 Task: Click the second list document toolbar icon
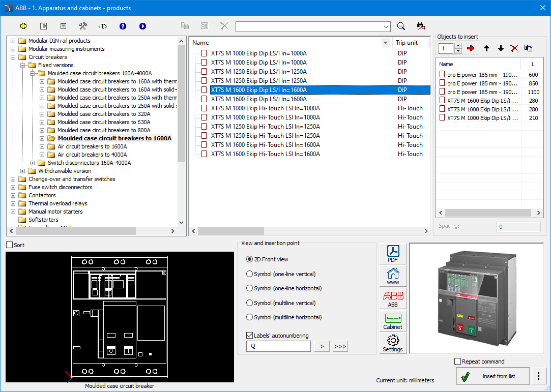click(x=63, y=26)
